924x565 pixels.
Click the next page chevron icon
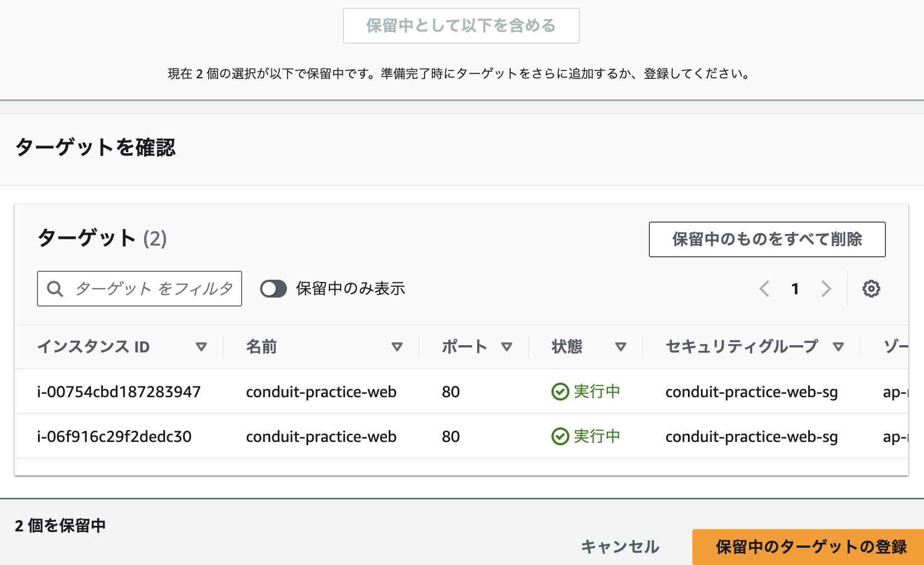tap(827, 289)
